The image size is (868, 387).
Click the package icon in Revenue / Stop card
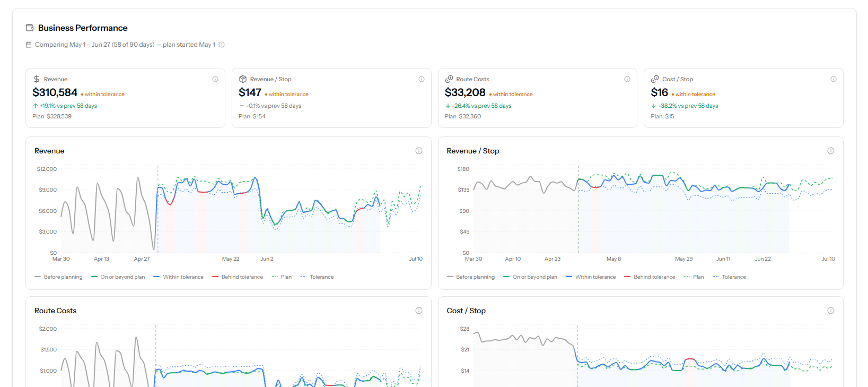tap(243, 79)
